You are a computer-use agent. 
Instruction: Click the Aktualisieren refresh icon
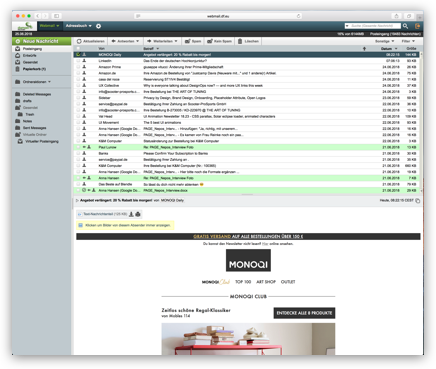pyautogui.click(x=79, y=41)
